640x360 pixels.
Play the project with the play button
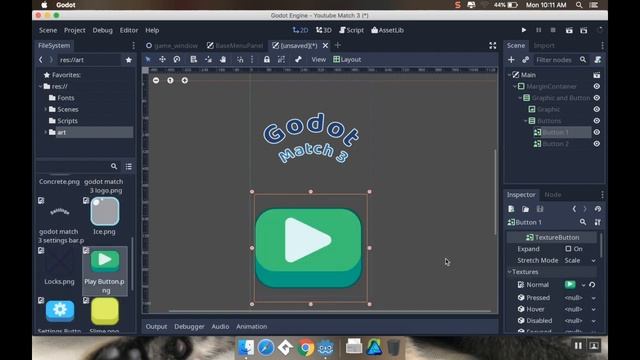(x=524, y=30)
